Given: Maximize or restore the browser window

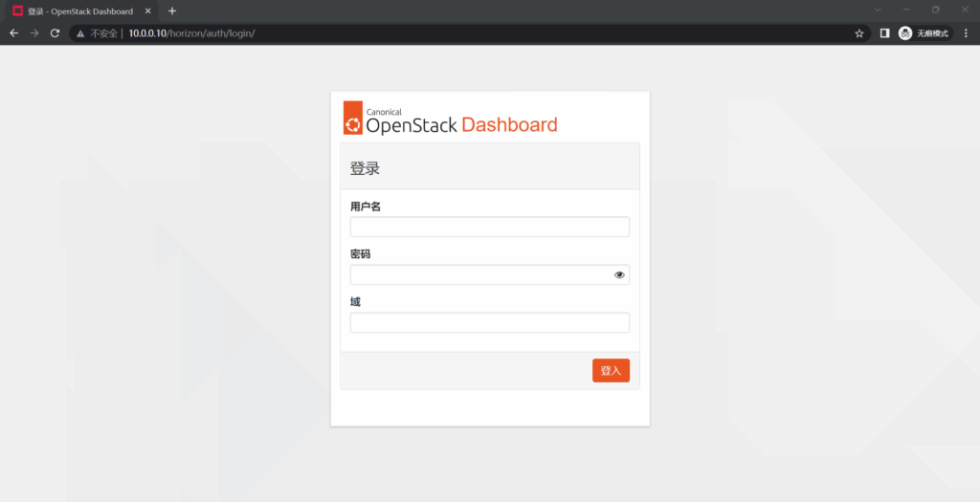Looking at the screenshot, I should pyautogui.click(x=936, y=10).
